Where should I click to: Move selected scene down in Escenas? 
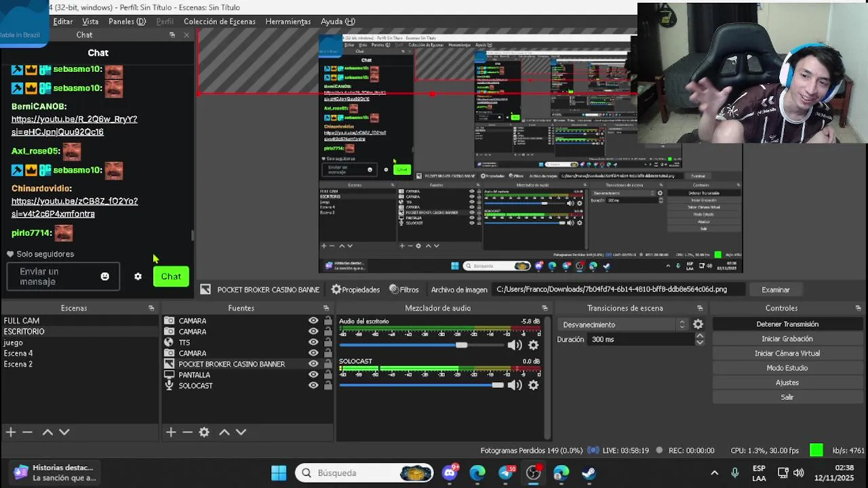64,432
